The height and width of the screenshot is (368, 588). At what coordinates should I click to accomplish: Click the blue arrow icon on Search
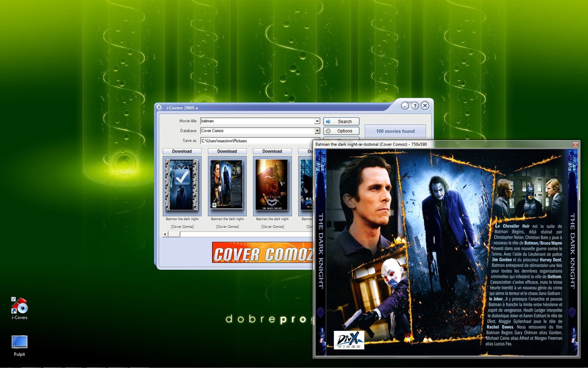[x=328, y=122]
